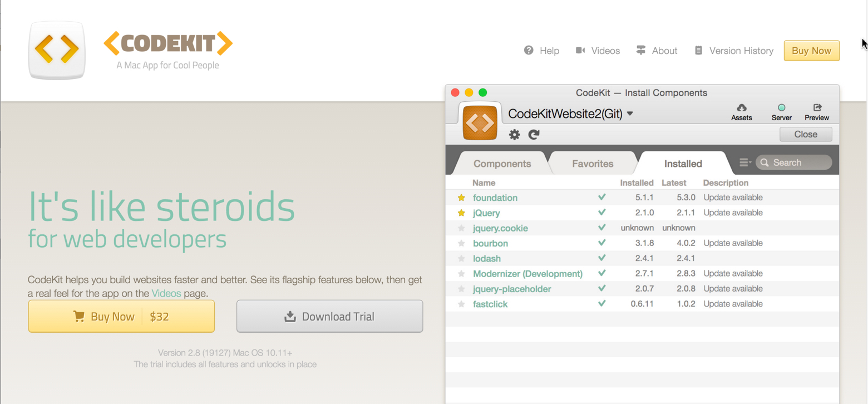The height and width of the screenshot is (404, 868).
Task: Click the installed checkmark for jQuery
Action: (x=601, y=212)
